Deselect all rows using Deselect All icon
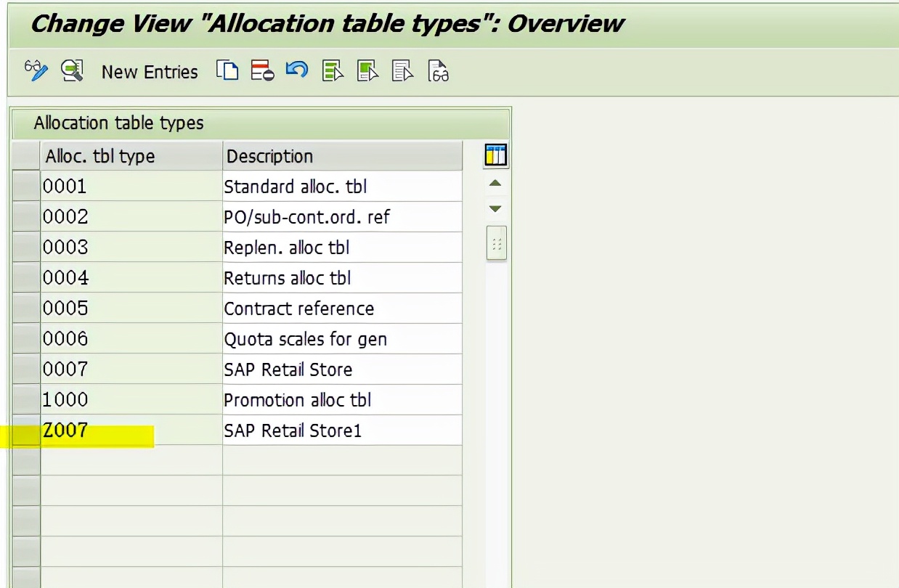The height and width of the screenshot is (588, 899). coord(402,70)
